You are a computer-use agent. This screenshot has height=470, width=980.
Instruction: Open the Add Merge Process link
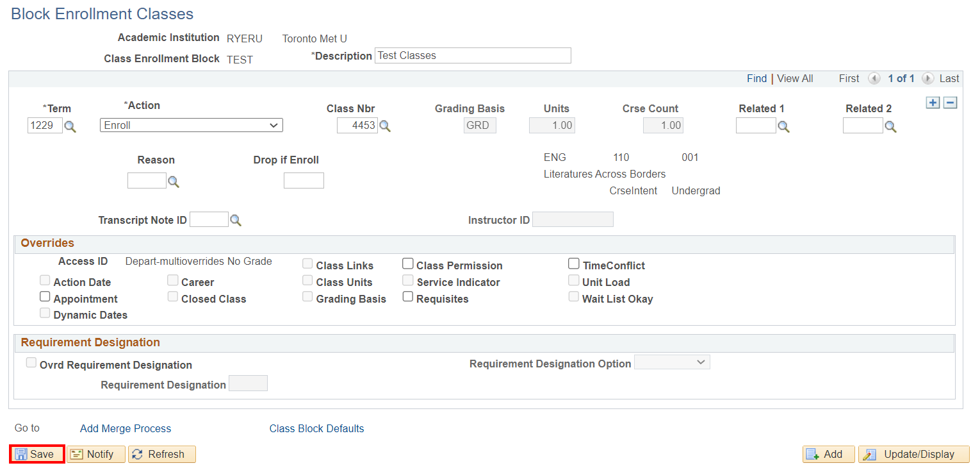[126, 428]
